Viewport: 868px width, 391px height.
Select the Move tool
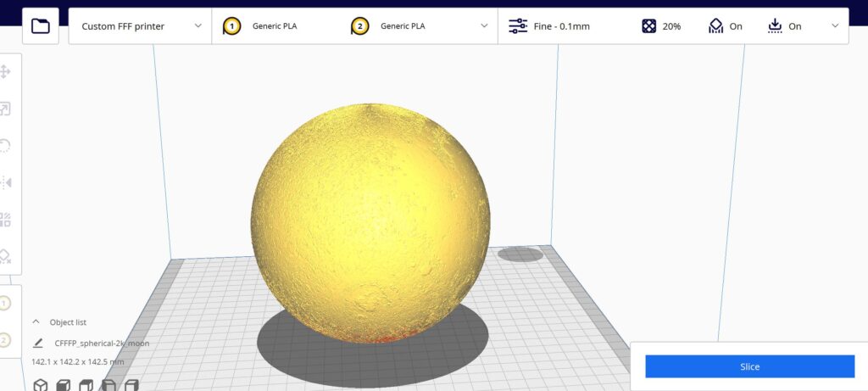[x=4, y=71]
